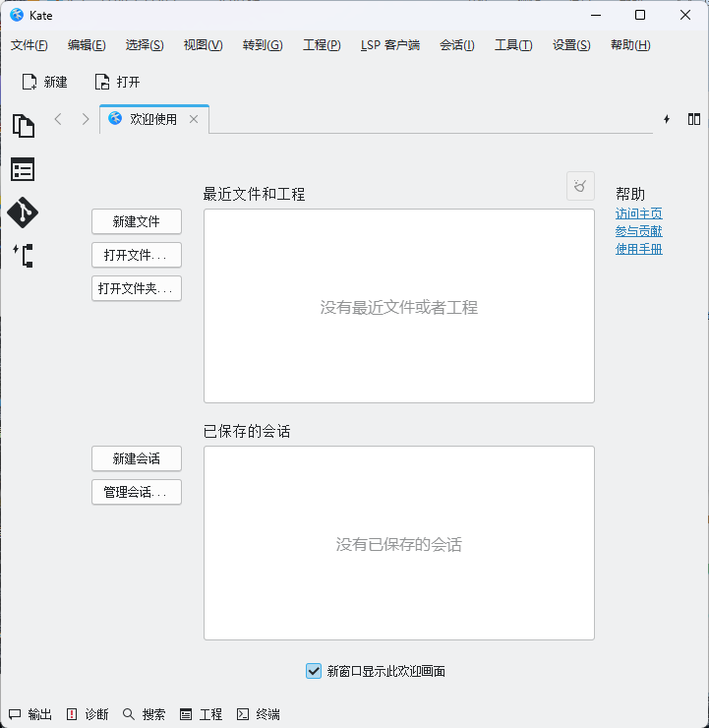Go back with the left arrow
The image size is (709, 728).
coord(58,119)
